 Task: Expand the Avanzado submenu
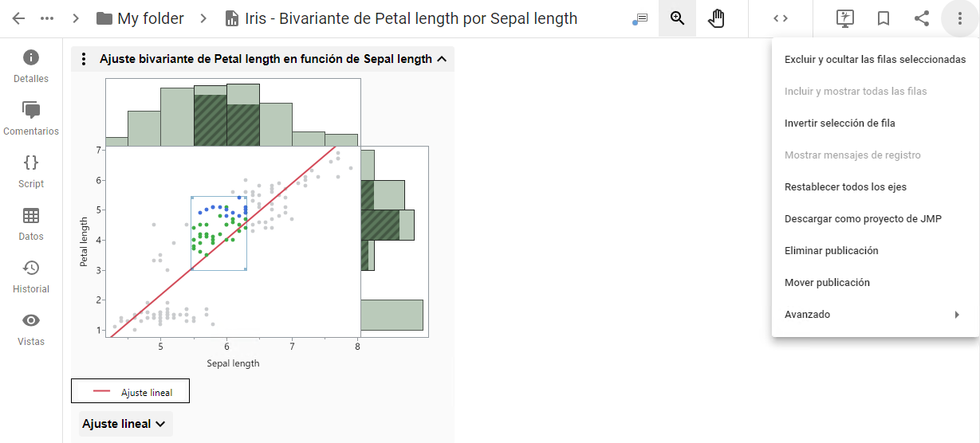875,315
